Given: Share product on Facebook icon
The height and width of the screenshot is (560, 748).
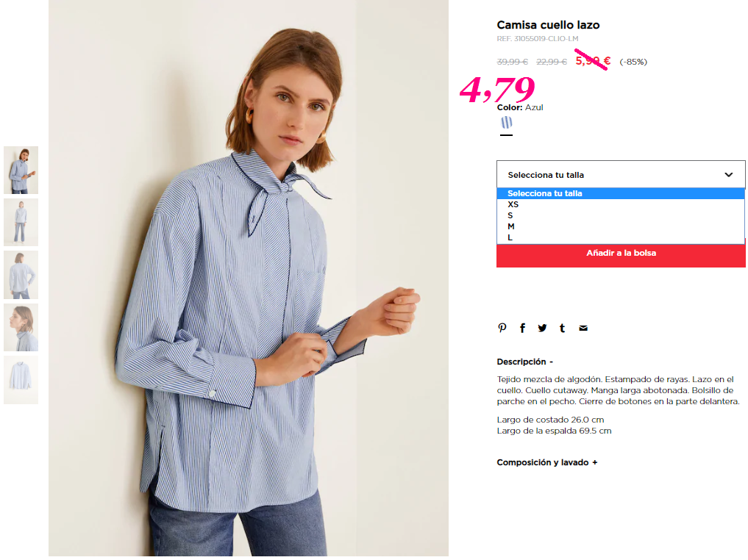Looking at the screenshot, I should (x=522, y=328).
